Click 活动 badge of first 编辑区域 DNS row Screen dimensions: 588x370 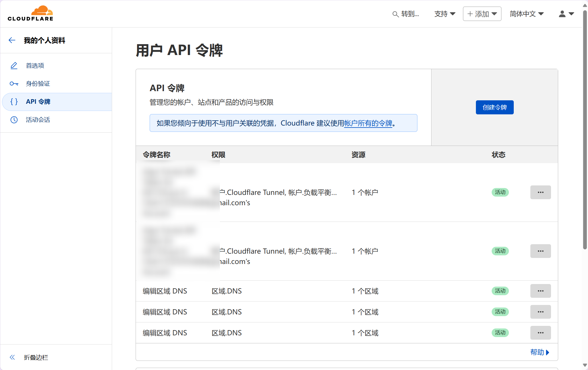pos(500,291)
